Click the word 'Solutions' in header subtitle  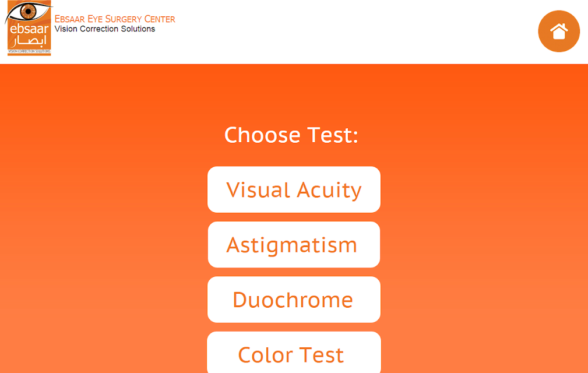[x=138, y=29]
